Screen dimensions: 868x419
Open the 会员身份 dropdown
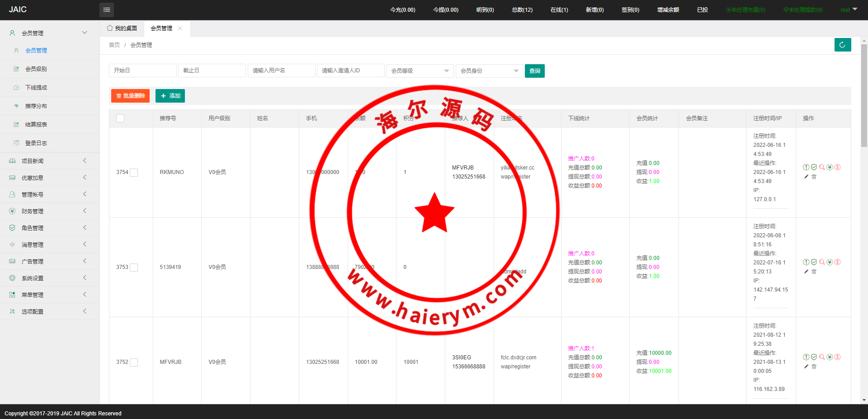click(489, 71)
